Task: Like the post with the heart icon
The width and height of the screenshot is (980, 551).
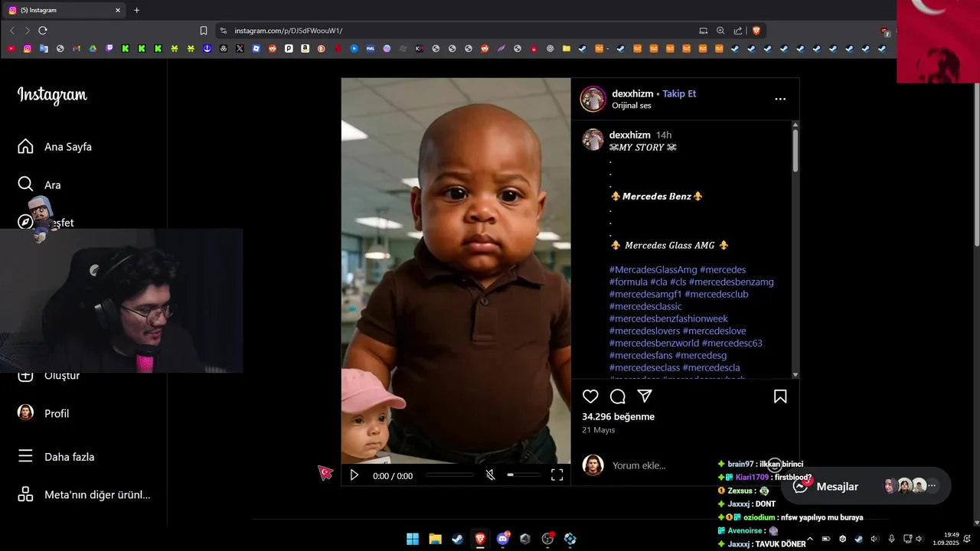Action: click(x=590, y=396)
